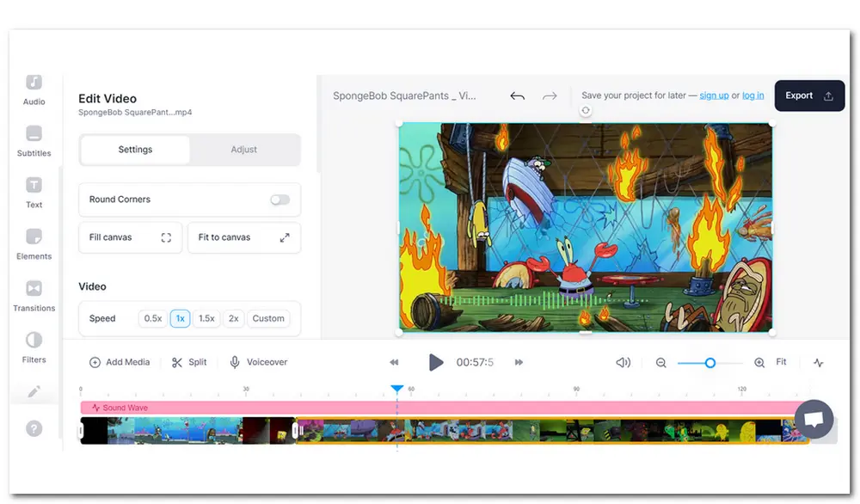Viewport: 860px width, 504px height.
Task: Click the 00:57:5 timecode display
Action: [x=475, y=362]
